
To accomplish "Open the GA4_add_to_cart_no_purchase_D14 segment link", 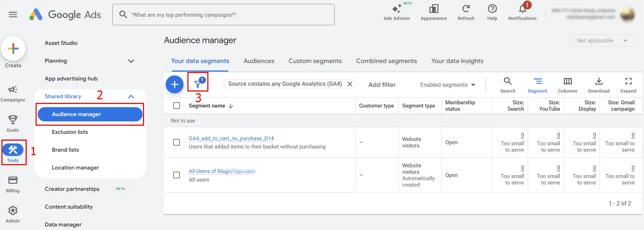I will [231, 138].
